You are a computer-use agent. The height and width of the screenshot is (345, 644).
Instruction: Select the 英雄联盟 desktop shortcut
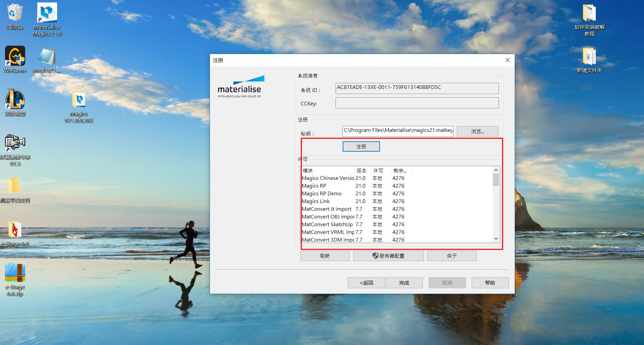coord(15,103)
